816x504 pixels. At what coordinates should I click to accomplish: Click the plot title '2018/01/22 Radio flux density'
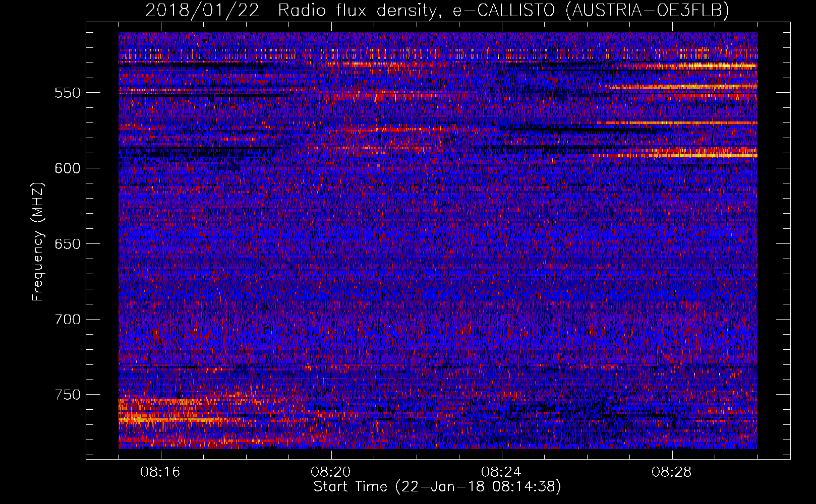pos(437,10)
